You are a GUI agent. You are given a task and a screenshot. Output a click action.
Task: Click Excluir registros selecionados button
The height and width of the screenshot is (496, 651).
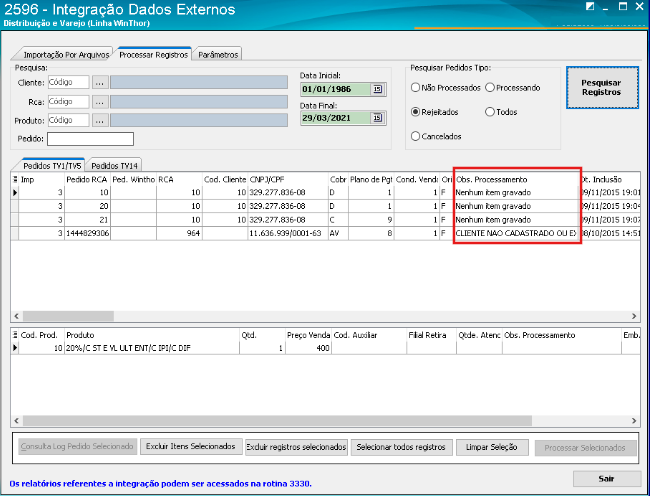(297, 446)
